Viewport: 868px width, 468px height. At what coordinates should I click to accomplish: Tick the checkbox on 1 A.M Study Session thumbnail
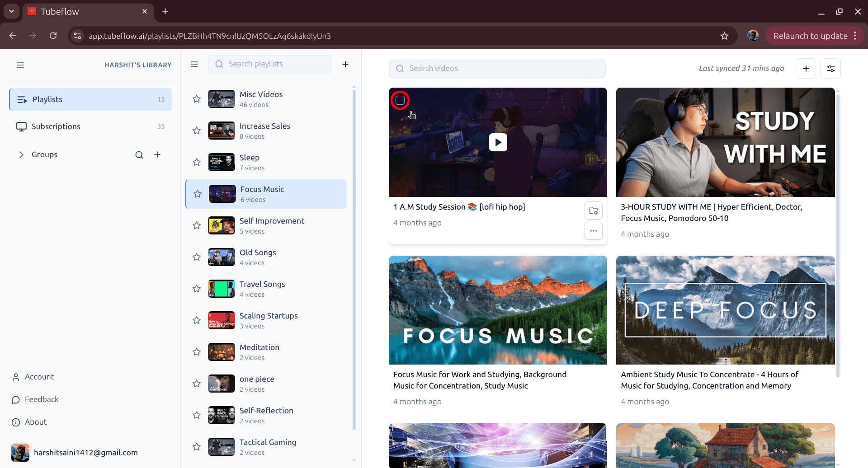[401, 100]
